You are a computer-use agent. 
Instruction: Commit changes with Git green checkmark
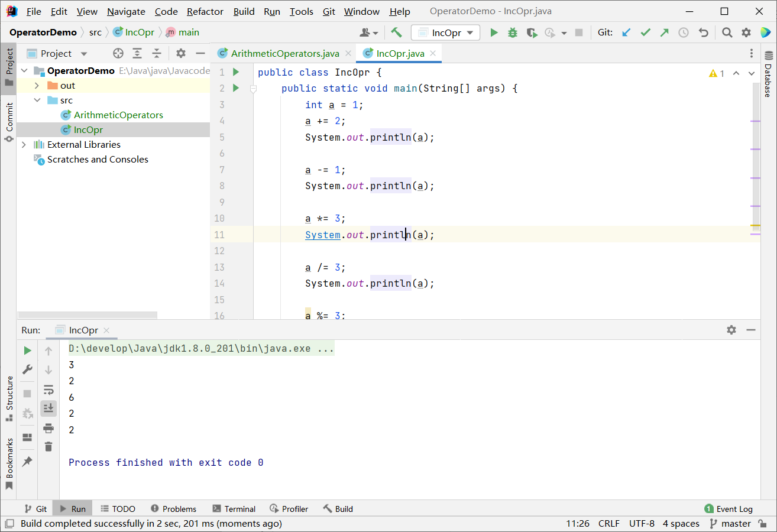[x=645, y=33]
